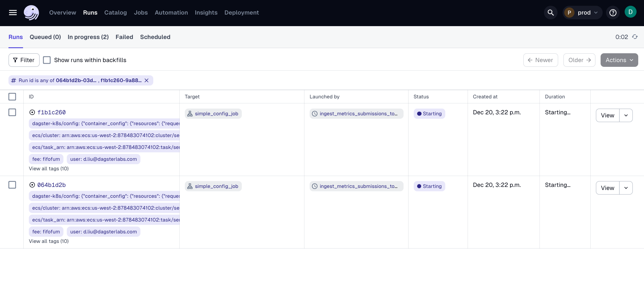This screenshot has width=644, height=286.
Task: Enable Show runs within backfills checkbox
Action: [47, 60]
